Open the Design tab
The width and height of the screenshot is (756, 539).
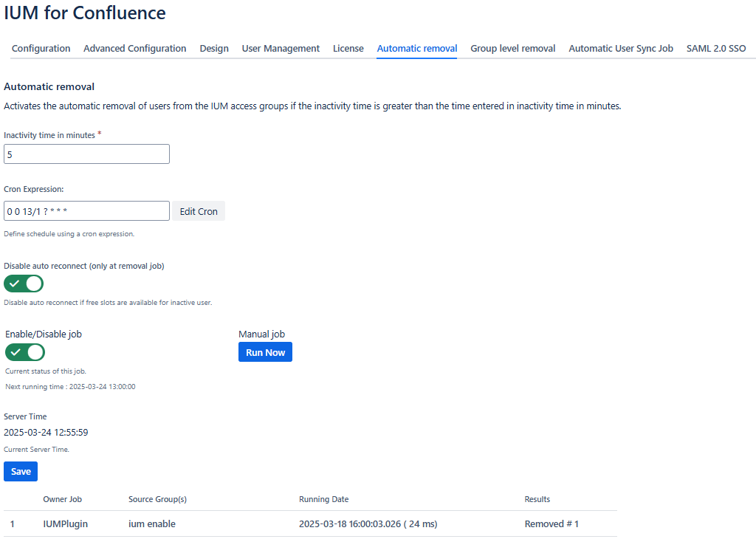tap(214, 49)
